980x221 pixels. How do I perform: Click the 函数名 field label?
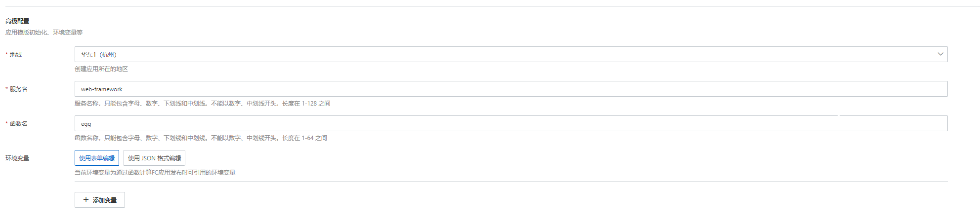tap(19, 124)
